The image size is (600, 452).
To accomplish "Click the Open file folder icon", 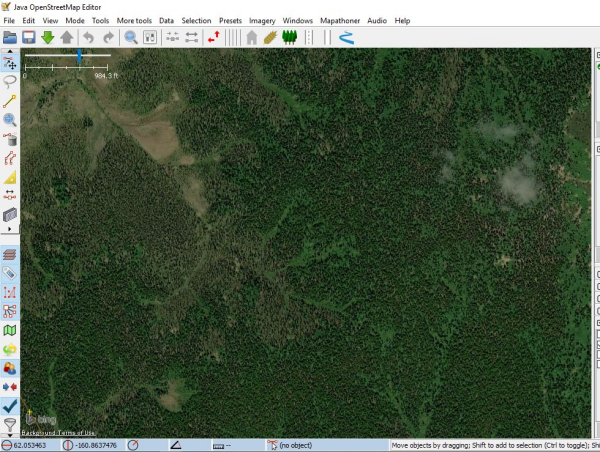I will 10,37.
